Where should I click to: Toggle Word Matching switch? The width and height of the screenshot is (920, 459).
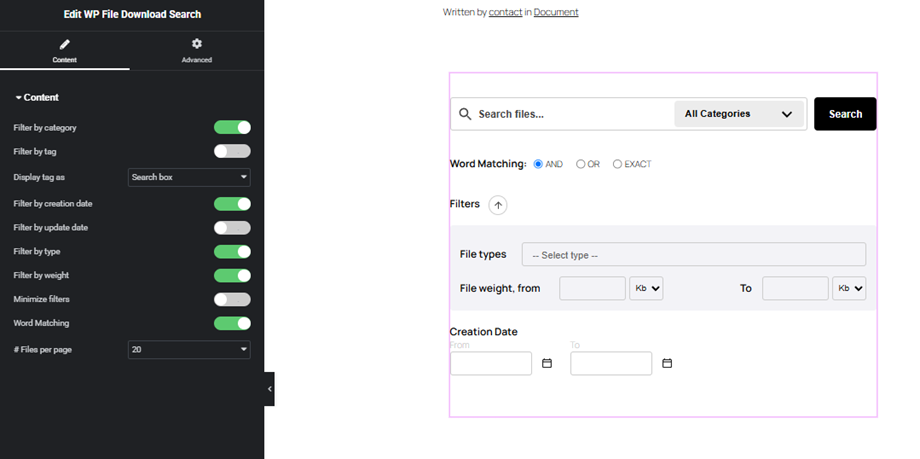point(232,323)
